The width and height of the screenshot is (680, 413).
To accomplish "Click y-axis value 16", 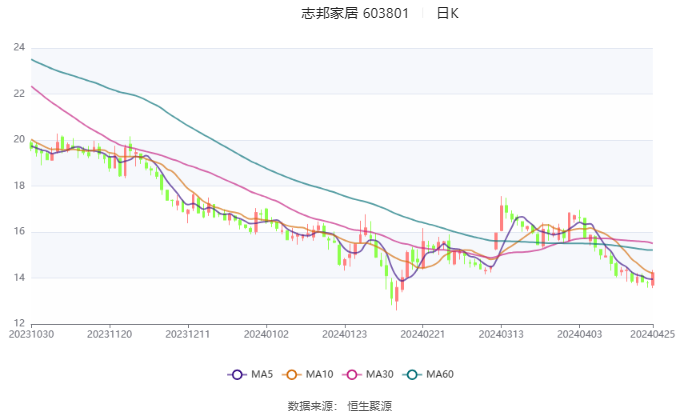I will (x=19, y=231).
